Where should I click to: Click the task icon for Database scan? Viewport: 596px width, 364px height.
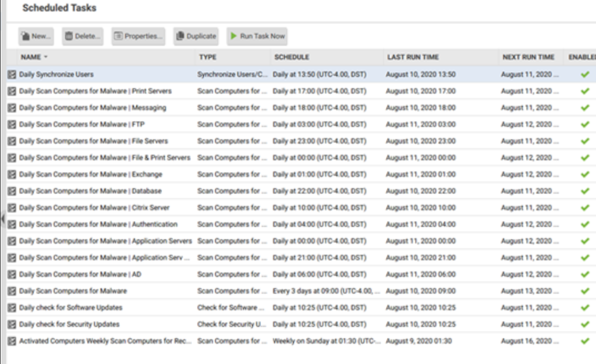(12, 191)
